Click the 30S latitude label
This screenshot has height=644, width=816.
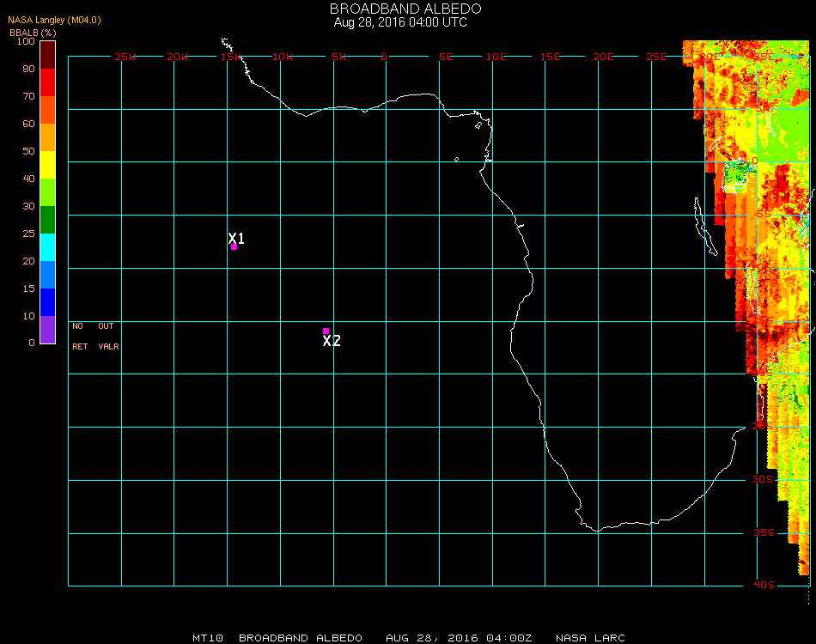(x=763, y=479)
